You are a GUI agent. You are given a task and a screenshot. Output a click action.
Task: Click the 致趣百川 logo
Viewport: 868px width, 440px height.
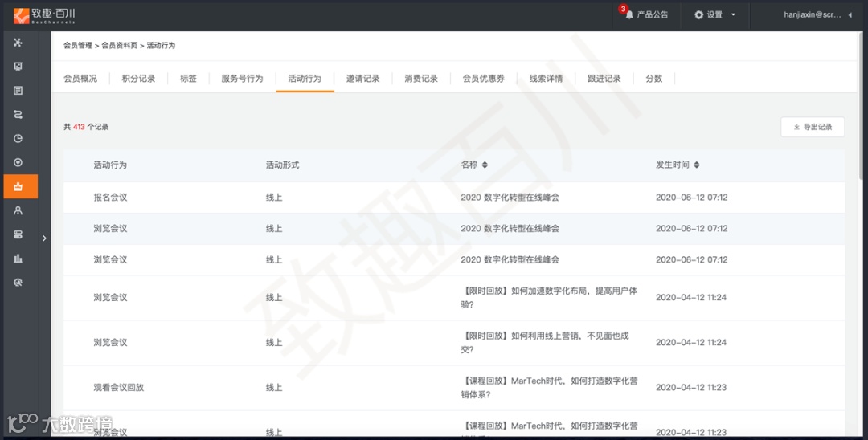pos(44,15)
